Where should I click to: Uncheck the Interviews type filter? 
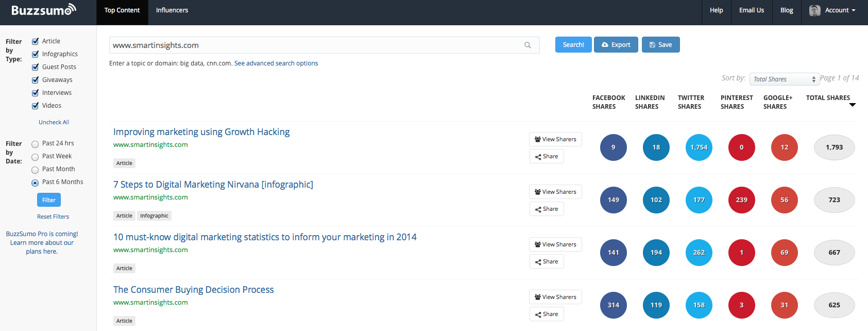pos(35,93)
